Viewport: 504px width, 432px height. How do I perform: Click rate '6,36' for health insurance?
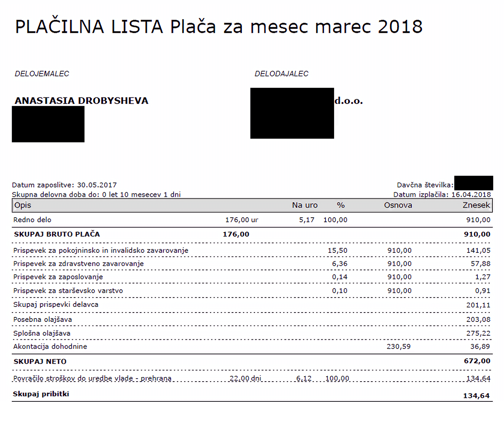pyautogui.click(x=340, y=264)
